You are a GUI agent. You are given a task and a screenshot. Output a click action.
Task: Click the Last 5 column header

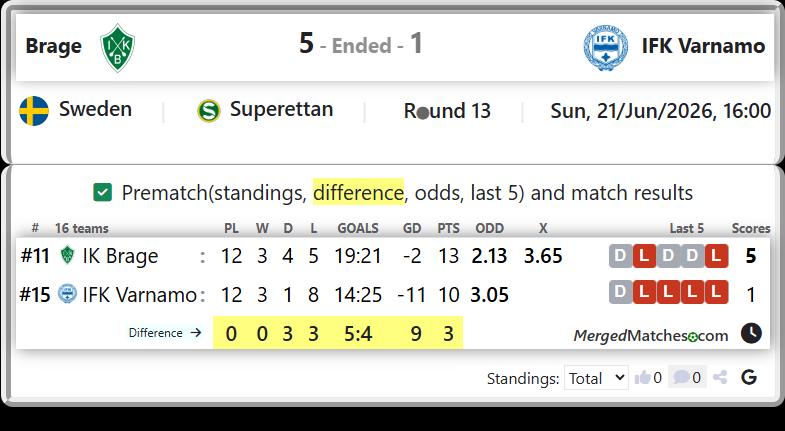tap(687, 228)
